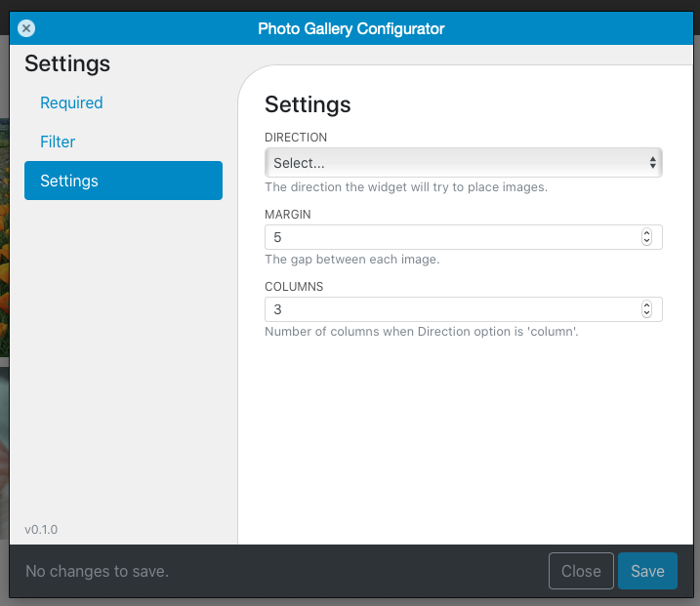Increase Columns with the up stepper arrow
700x606 pixels.
click(x=646, y=305)
